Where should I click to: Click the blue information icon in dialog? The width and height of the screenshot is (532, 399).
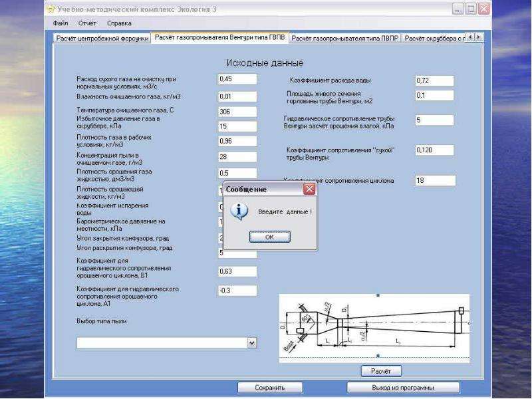click(239, 211)
